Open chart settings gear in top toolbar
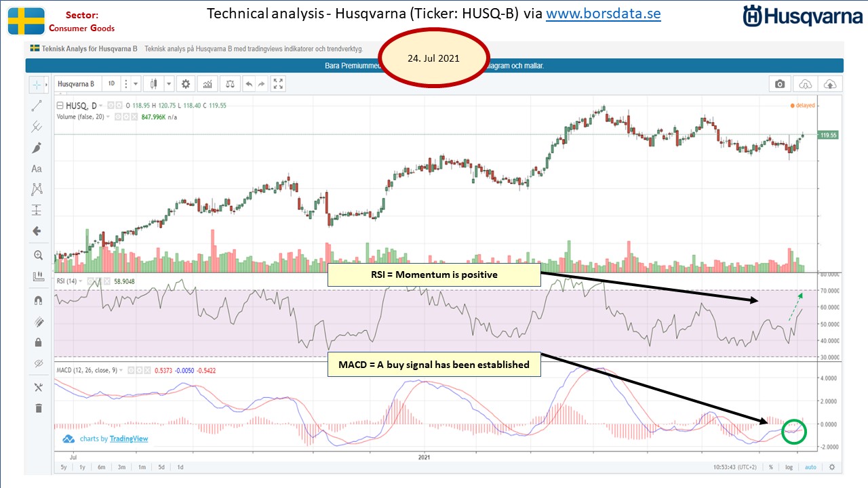The image size is (868, 488). pyautogui.click(x=186, y=84)
